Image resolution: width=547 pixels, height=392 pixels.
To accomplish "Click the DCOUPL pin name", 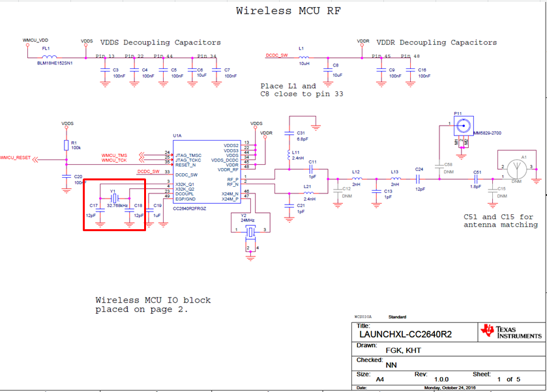I will [x=185, y=194].
